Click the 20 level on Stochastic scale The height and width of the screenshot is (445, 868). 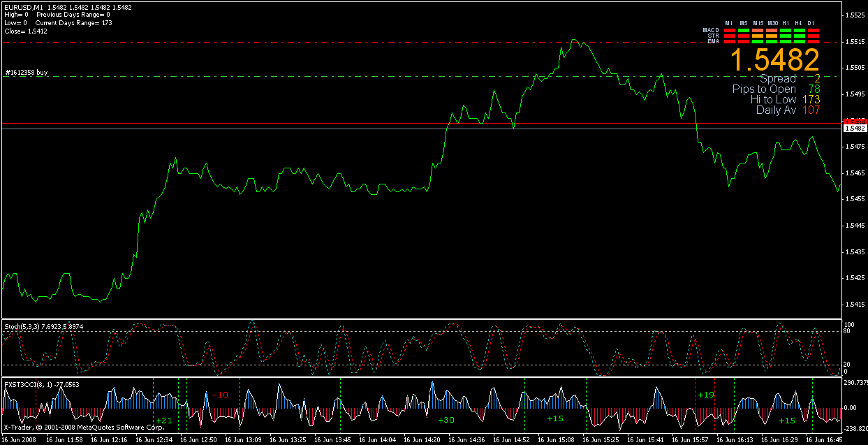click(848, 365)
